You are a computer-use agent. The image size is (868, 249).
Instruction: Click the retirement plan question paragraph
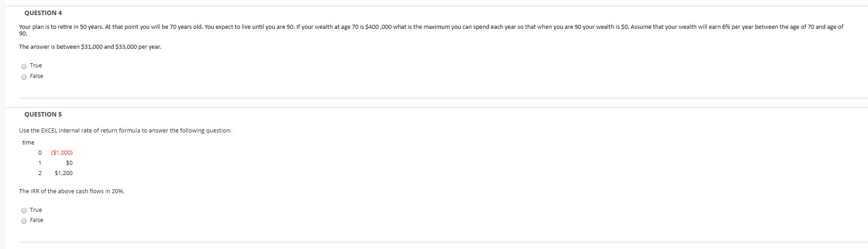pos(431,30)
